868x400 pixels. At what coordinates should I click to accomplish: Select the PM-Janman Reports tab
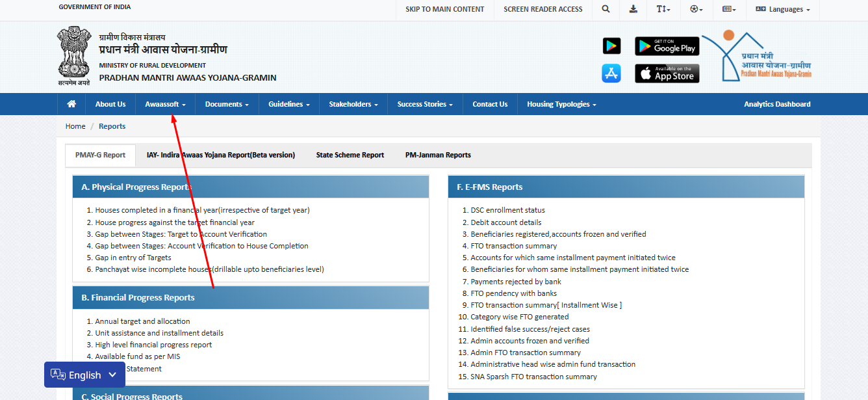(x=438, y=155)
